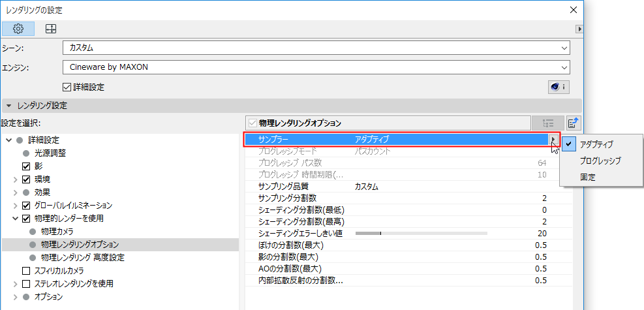Click the サンプリング品質 カスタム value
644x310 pixels.
coord(366,187)
